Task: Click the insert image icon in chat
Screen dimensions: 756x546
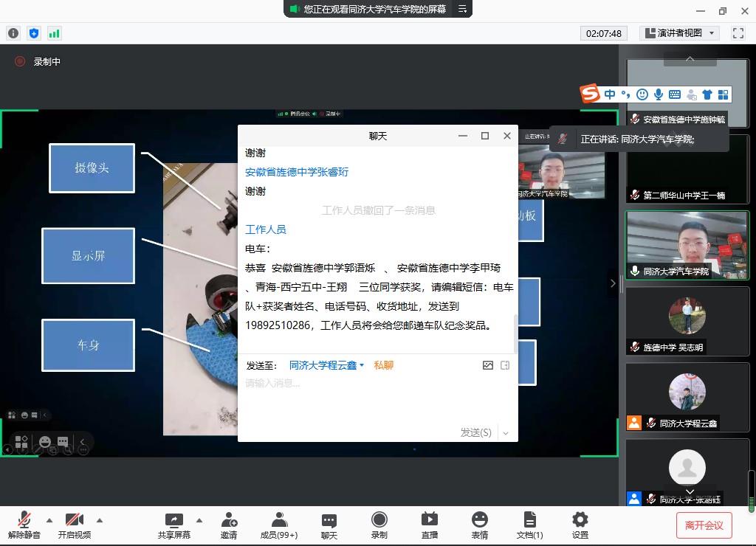Action: click(487, 365)
